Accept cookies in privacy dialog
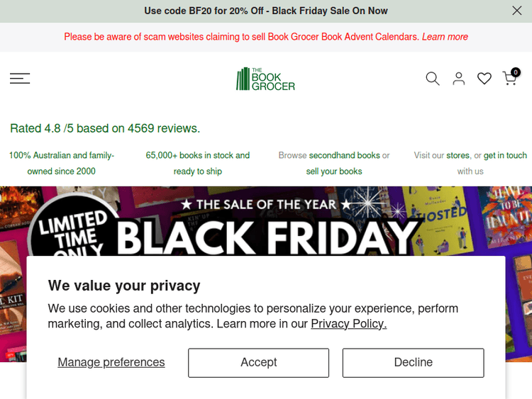This screenshot has width=532, height=399. point(258,362)
